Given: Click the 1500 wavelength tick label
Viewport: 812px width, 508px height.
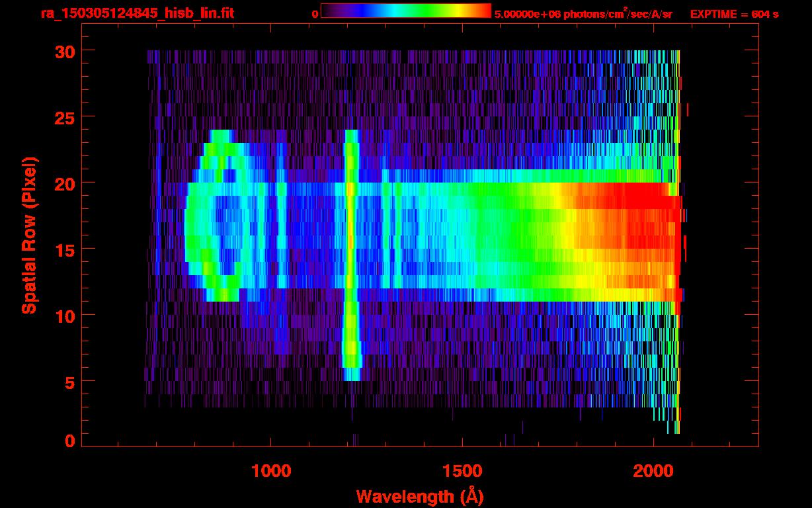Looking at the screenshot, I should click(x=462, y=471).
